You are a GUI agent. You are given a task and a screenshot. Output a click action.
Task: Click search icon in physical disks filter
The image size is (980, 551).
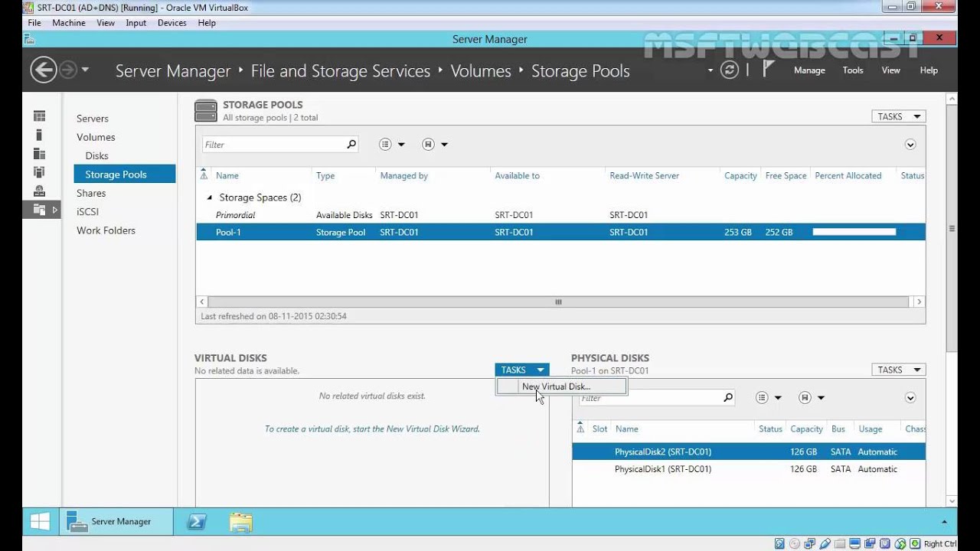[728, 397]
